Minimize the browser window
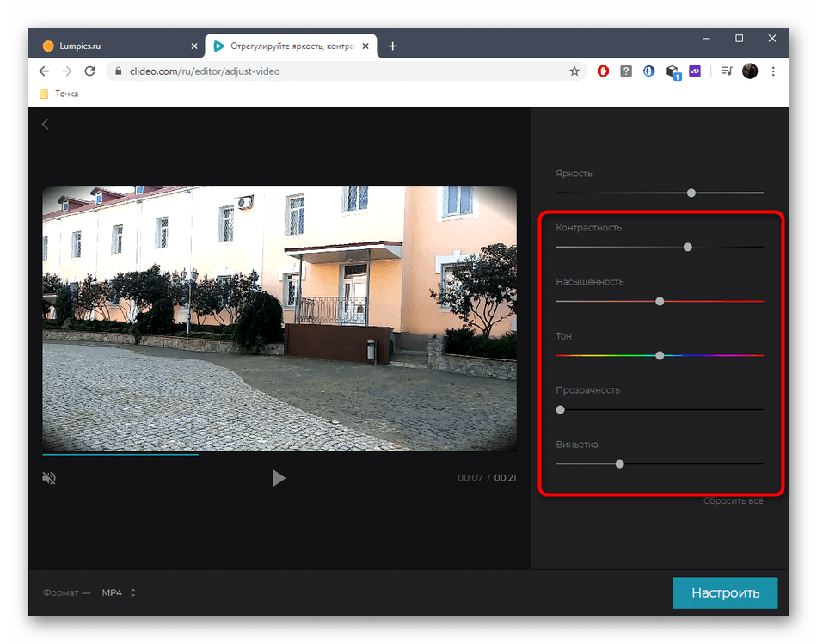The image size is (817, 644). tap(706, 38)
